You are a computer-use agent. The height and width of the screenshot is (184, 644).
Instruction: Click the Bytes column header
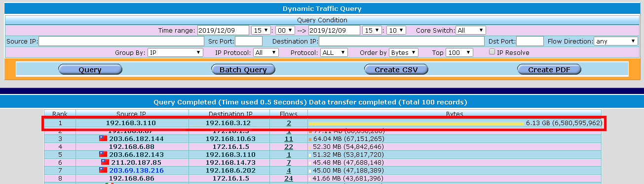[455, 114]
